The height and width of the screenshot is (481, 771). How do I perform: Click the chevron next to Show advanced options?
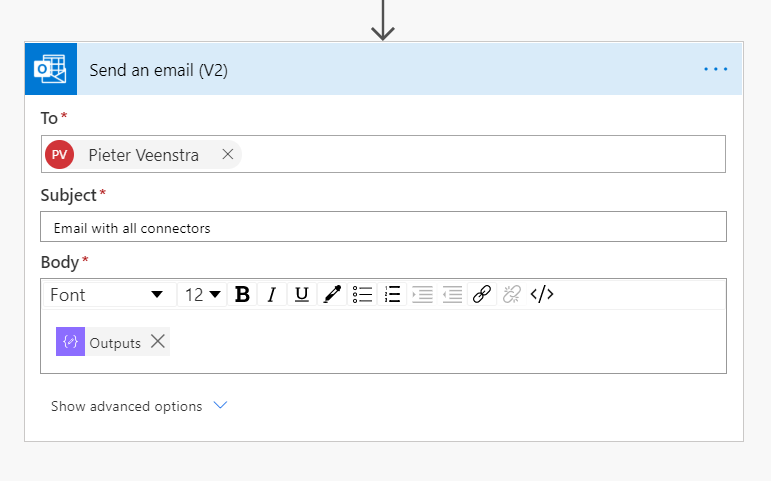coord(220,405)
